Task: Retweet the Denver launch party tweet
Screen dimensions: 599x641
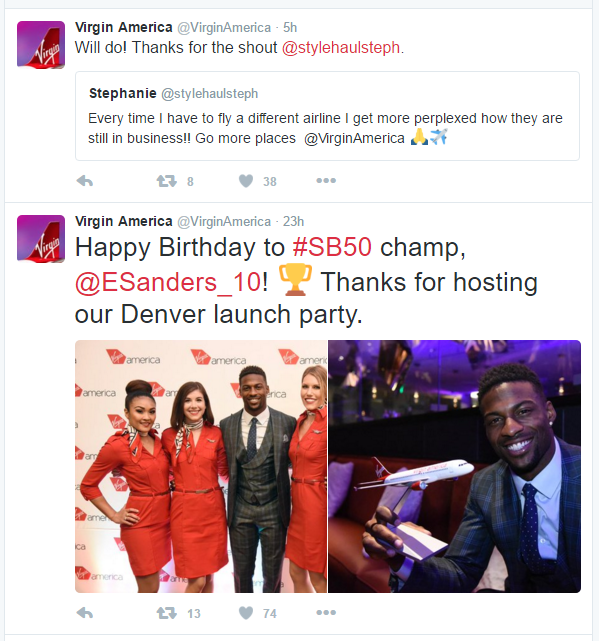Action: [167, 612]
